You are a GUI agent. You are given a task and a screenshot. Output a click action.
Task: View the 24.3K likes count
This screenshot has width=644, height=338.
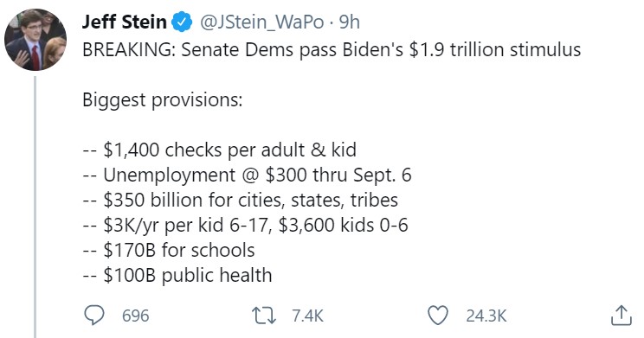[x=486, y=316]
